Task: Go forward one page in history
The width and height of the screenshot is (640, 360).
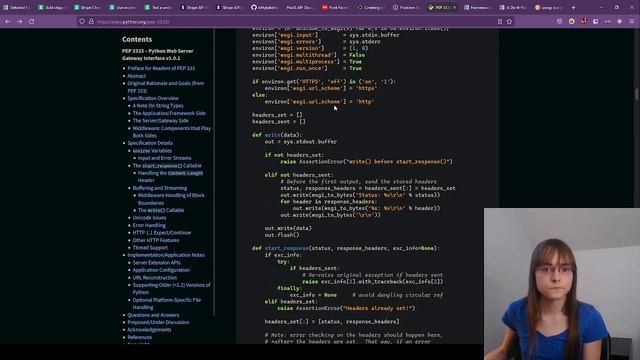Action: pos(20,21)
